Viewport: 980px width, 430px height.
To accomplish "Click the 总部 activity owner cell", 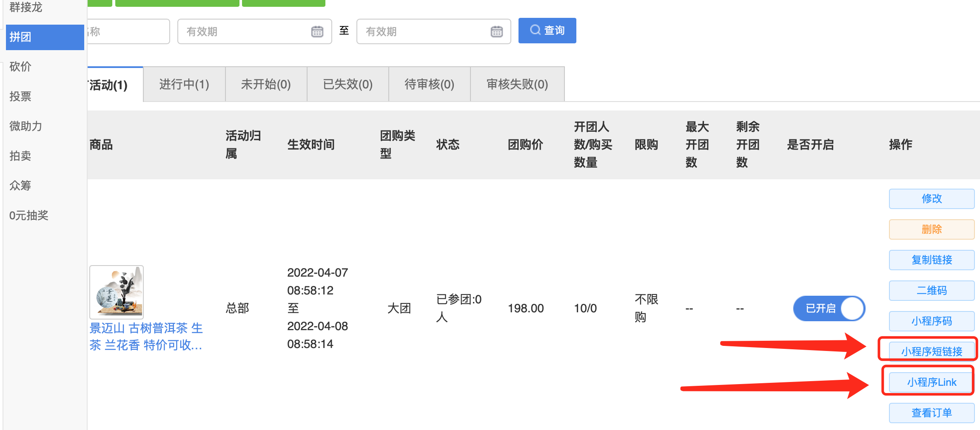I will [x=237, y=308].
